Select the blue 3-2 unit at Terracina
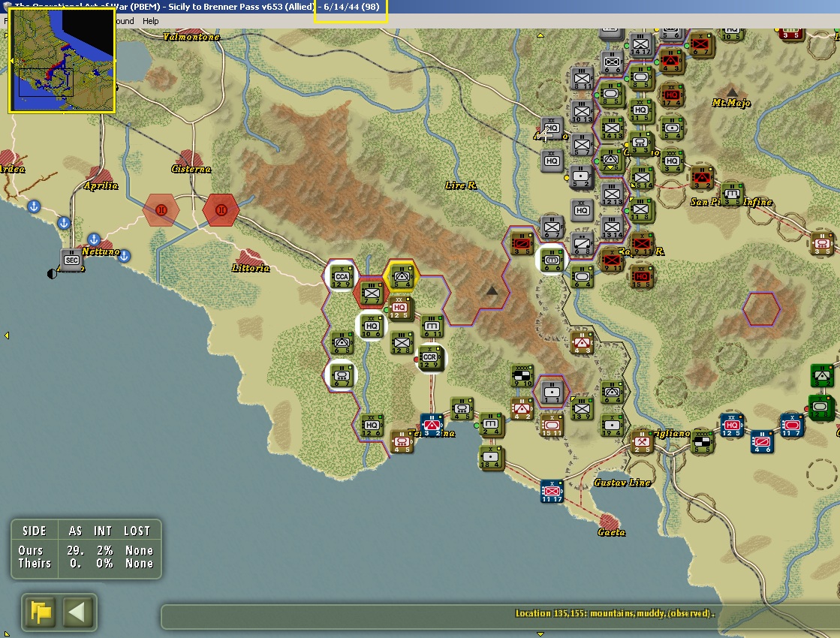The width and height of the screenshot is (840, 638). pyautogui.click(x=432, y=426)
